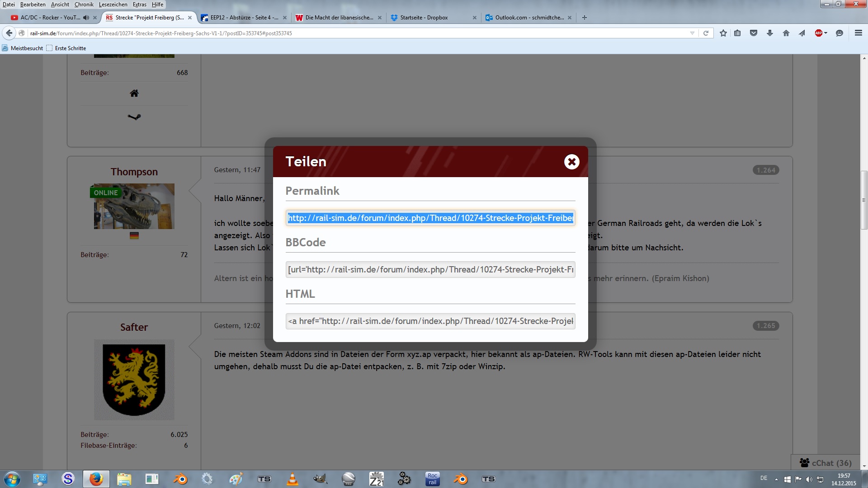Image resolution: width=868 pixels, height=488 pixels.
Task: Click the Adblock Plus icon
Action: pyautogui.click(x=818, y=33)
